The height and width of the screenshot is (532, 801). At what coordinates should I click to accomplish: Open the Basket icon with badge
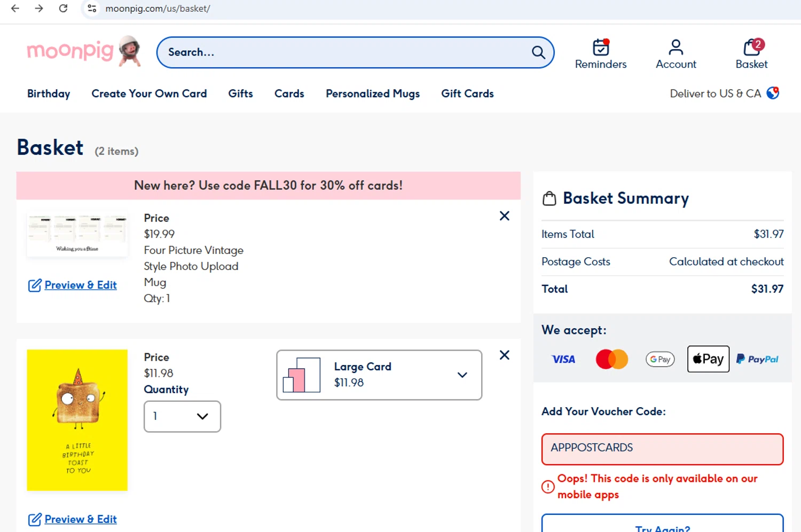[751, 47]
